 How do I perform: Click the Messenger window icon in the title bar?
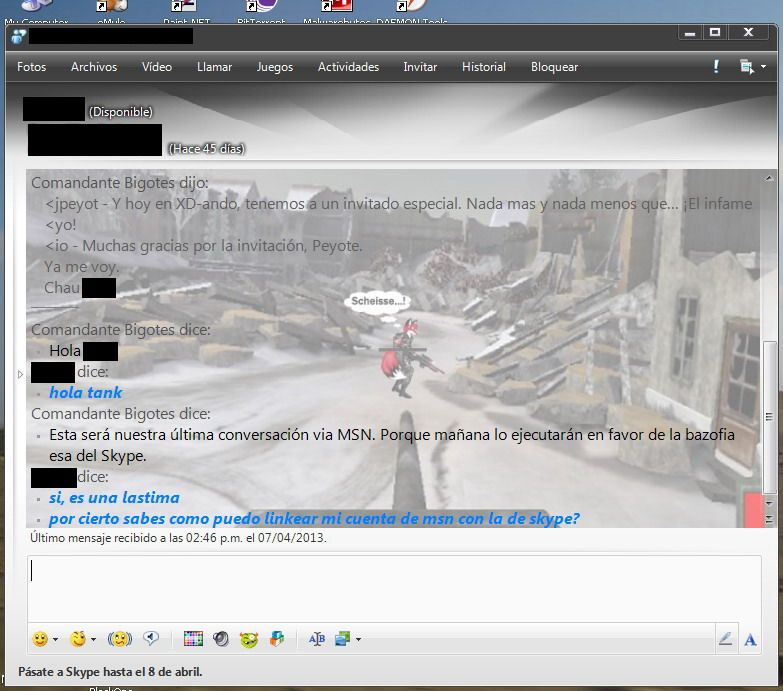[18, 36]
